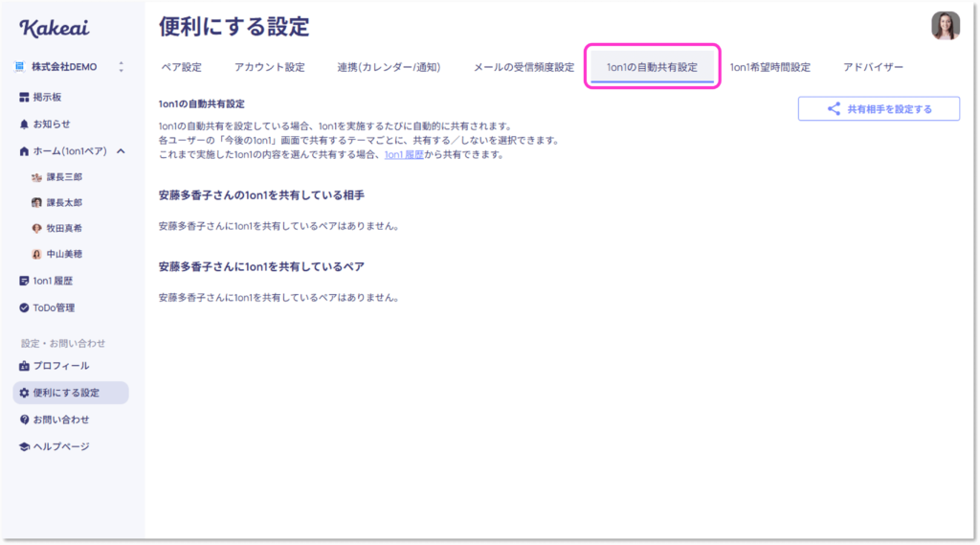Viewport: 980px width, 545px height.
Task: Follow the 1on1 履歴 link in description
Action: (404, 154)
